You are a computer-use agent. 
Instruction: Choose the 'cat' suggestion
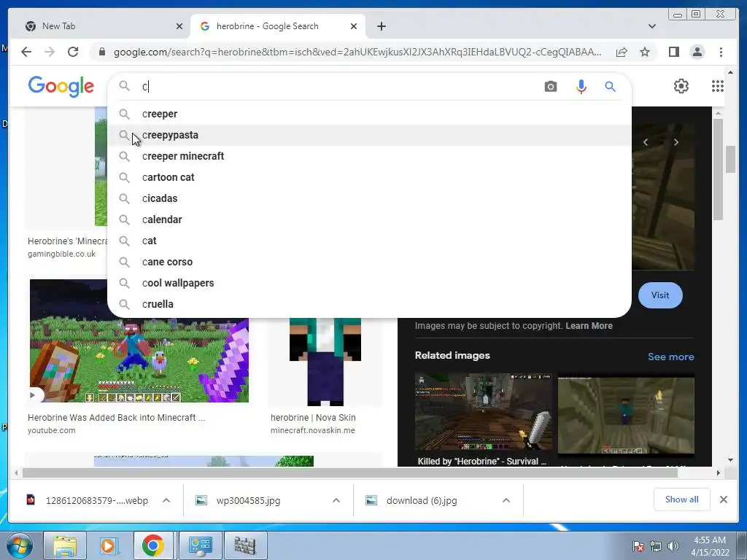[x=369, y=241]
